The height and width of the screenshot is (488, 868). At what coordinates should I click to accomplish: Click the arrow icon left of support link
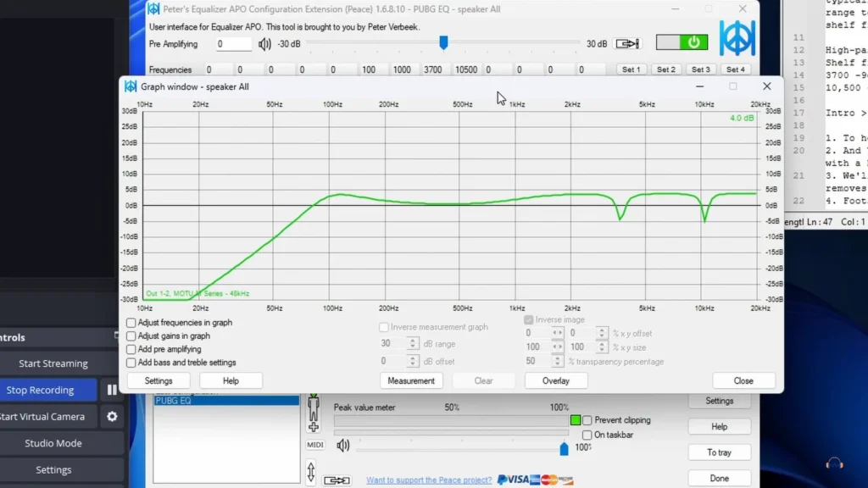point(337,480)
